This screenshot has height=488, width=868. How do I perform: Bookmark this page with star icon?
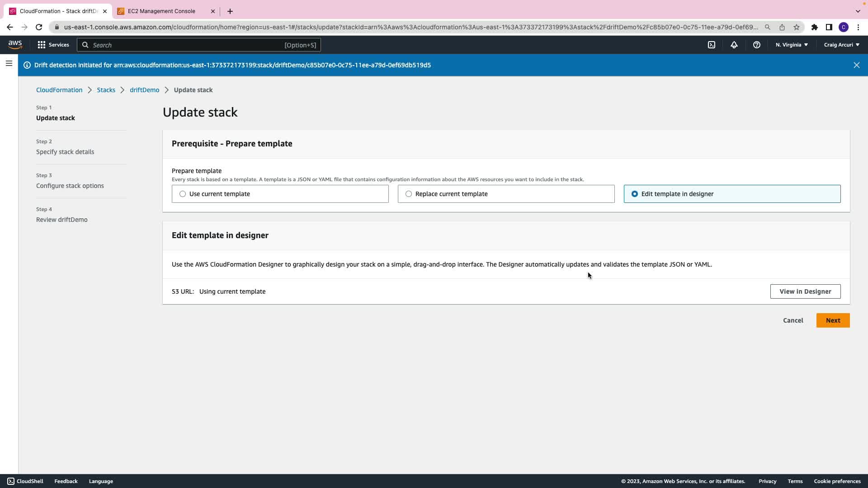797,27
